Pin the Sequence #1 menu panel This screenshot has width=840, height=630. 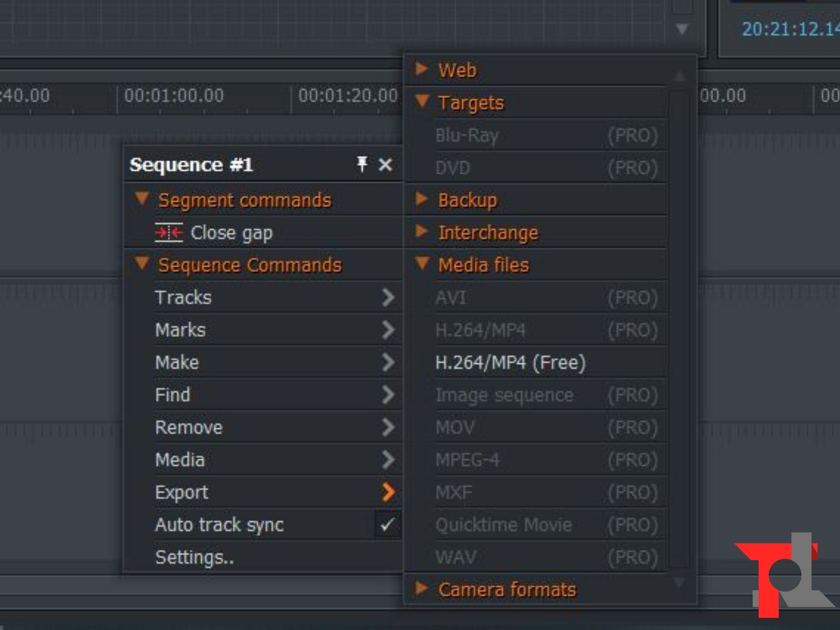pos(362,164)
